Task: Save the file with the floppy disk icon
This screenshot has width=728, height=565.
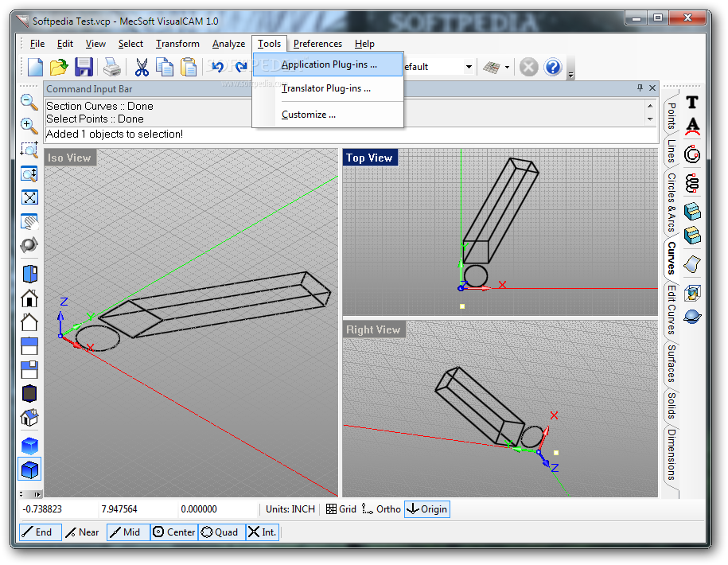Action: (x=84, y=67)
